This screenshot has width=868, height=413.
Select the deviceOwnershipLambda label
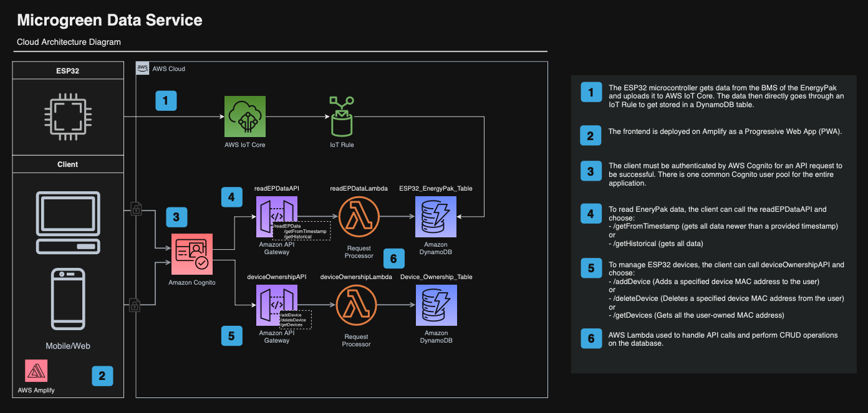pos(356,277)
